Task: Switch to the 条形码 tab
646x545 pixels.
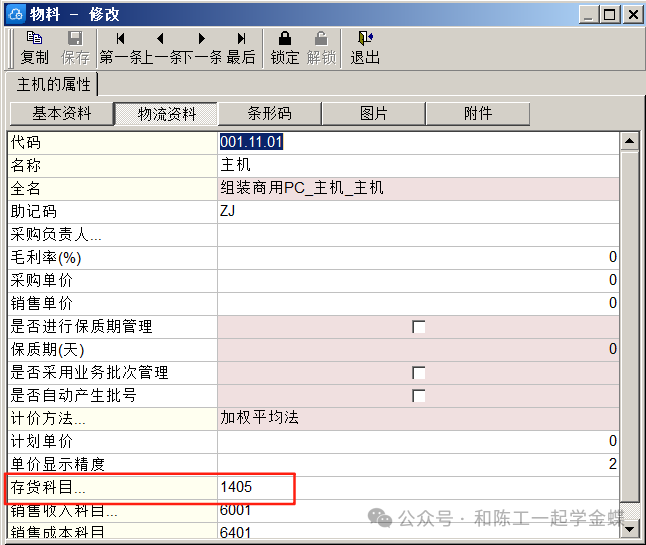Action: tap(269, 114)
